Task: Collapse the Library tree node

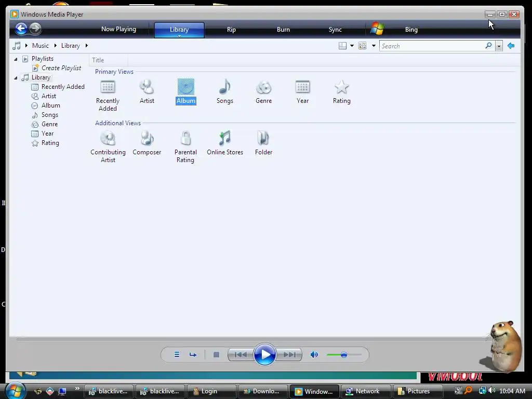Action: (x=16, y=78)
